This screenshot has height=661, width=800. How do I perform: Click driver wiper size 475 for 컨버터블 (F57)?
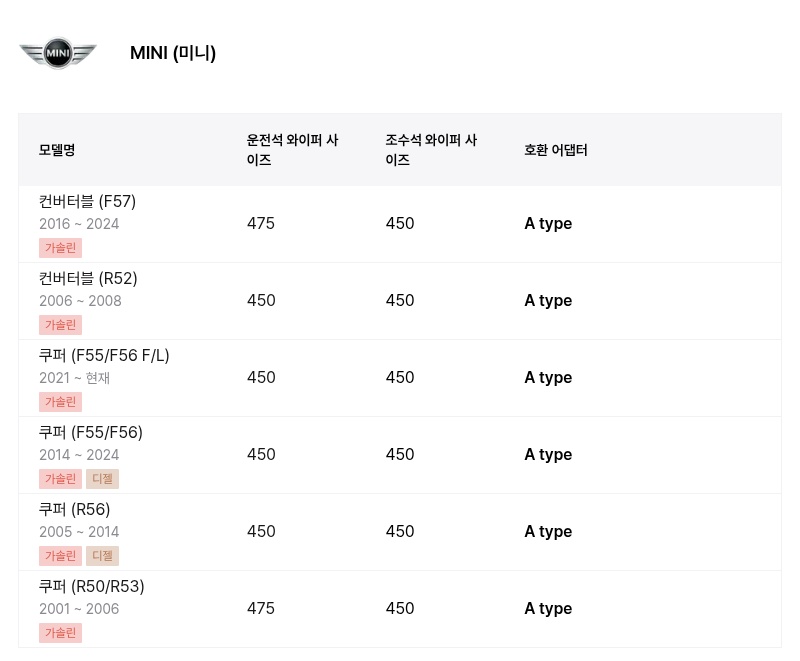tap(261, 223)
